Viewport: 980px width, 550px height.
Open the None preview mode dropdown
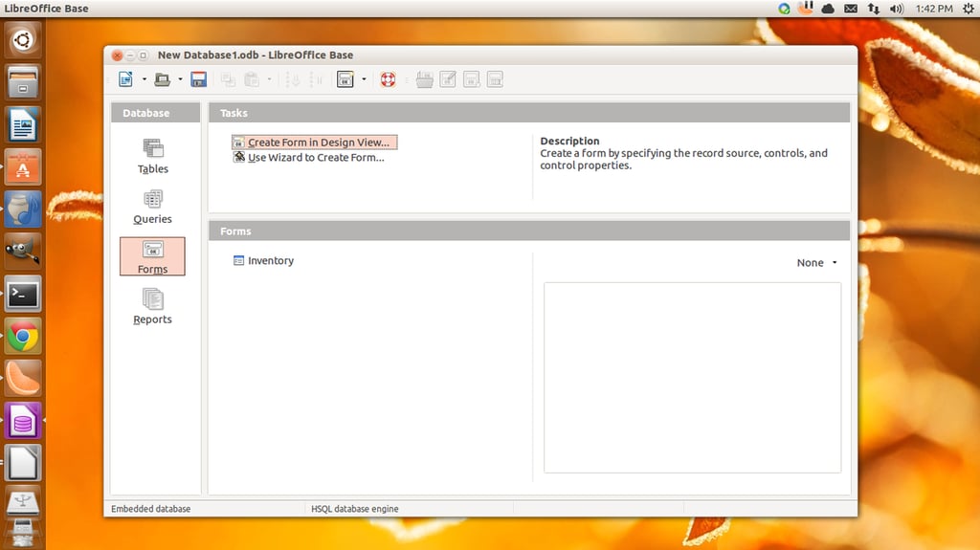817,262
